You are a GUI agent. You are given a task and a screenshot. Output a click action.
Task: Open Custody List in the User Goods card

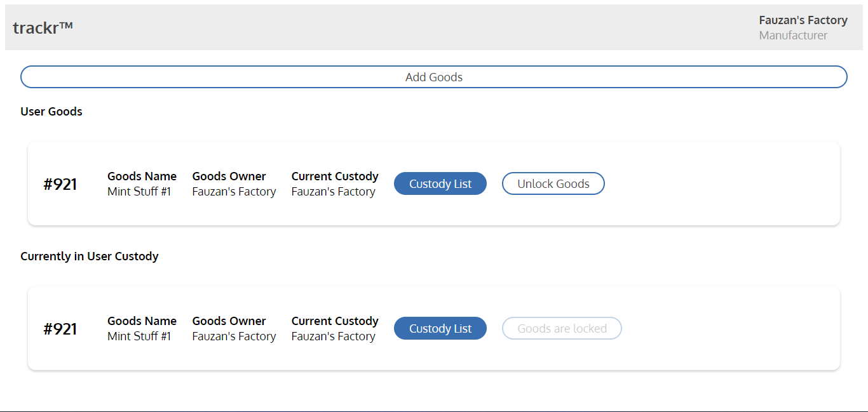pyautogui.click(x=440, y=184)
